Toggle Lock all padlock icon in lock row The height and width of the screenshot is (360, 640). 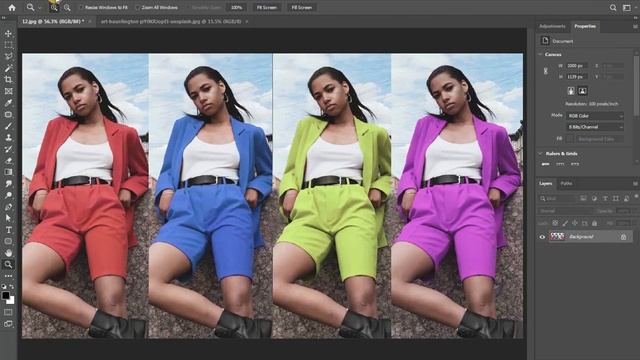(x=595, y=223)
